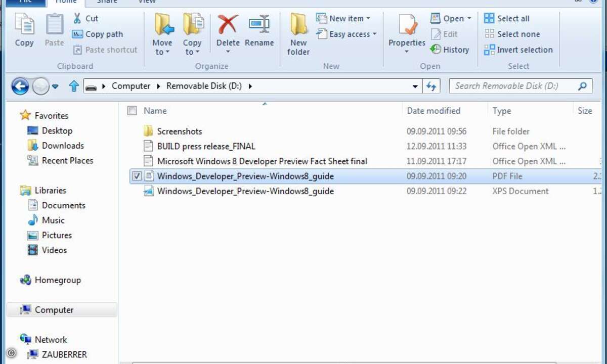Viewport: 607px width, 364px height.
Task: Go up one folder level
Action: 74,86
